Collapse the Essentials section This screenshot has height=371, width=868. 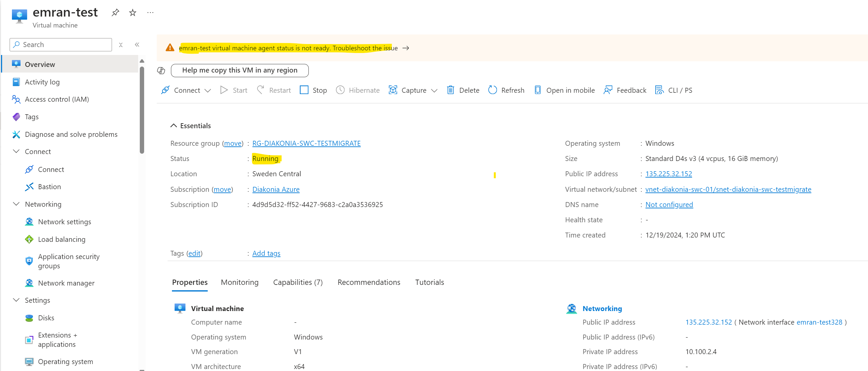[174, 126]
